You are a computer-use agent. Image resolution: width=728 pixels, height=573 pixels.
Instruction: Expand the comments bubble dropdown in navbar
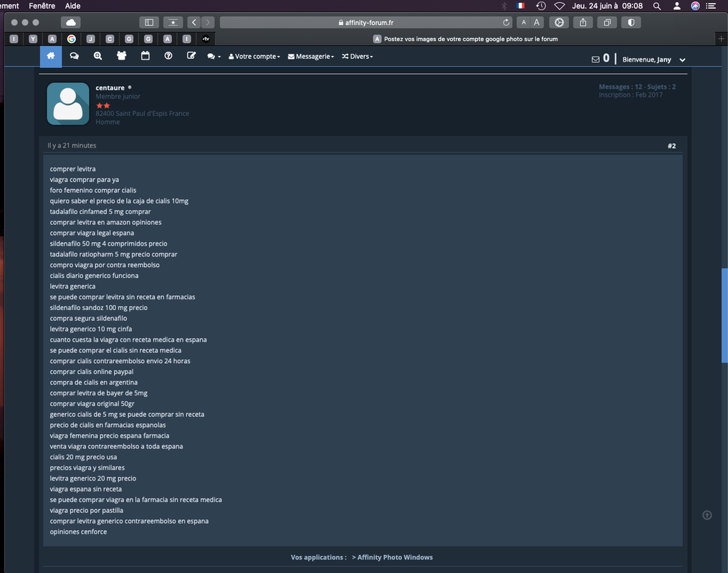point(214,57)
